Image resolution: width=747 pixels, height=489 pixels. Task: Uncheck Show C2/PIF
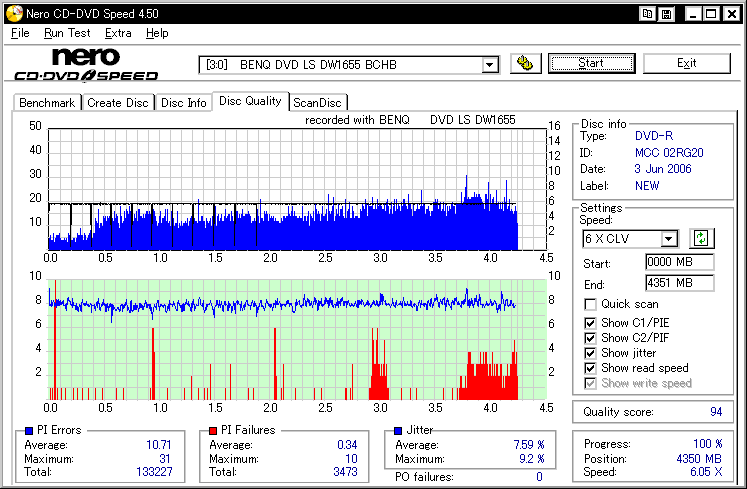(x=590, y=338)
